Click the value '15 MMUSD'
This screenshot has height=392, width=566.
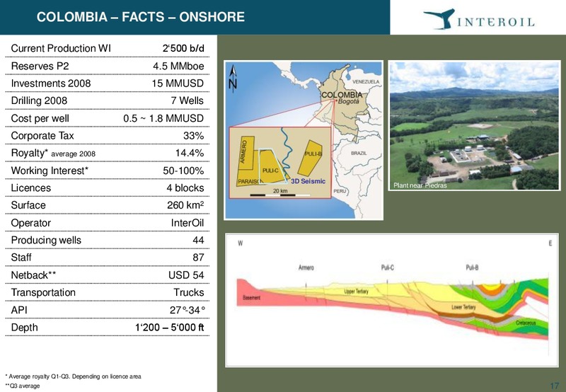(178, 83)
